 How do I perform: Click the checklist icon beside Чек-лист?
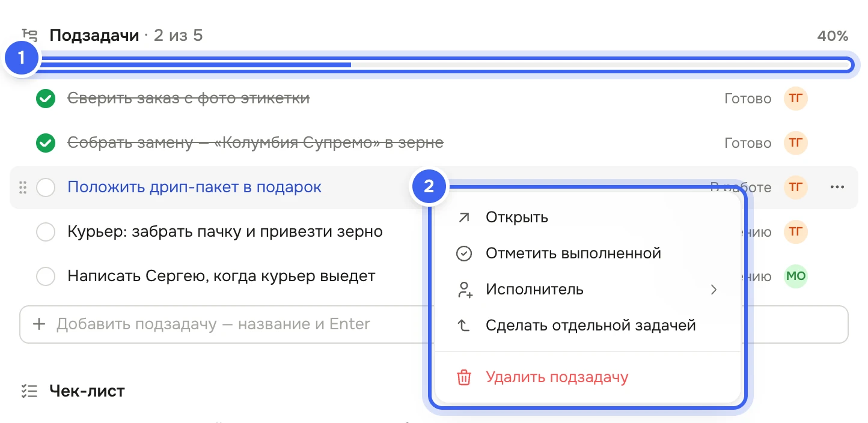pos(29,392)
